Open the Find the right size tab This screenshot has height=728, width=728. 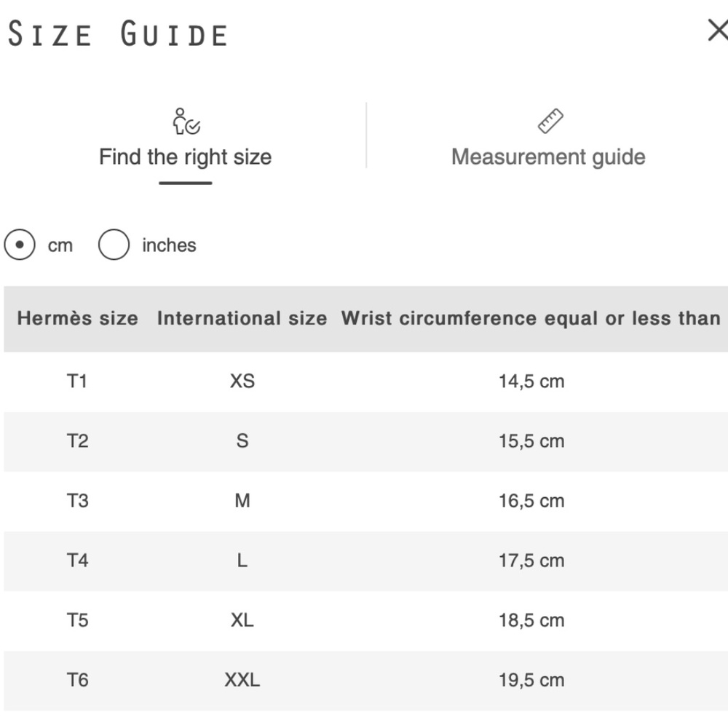click(185, 157)
